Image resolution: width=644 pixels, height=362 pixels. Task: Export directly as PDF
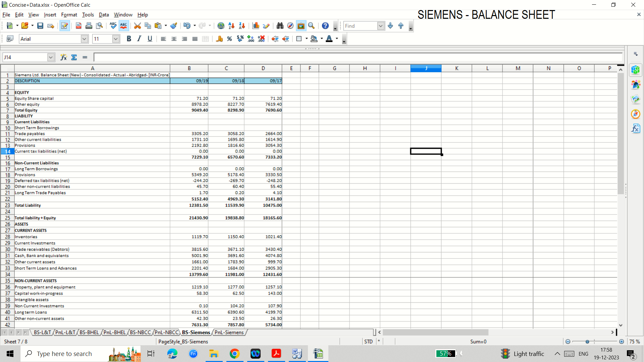(x=78, y=26)
